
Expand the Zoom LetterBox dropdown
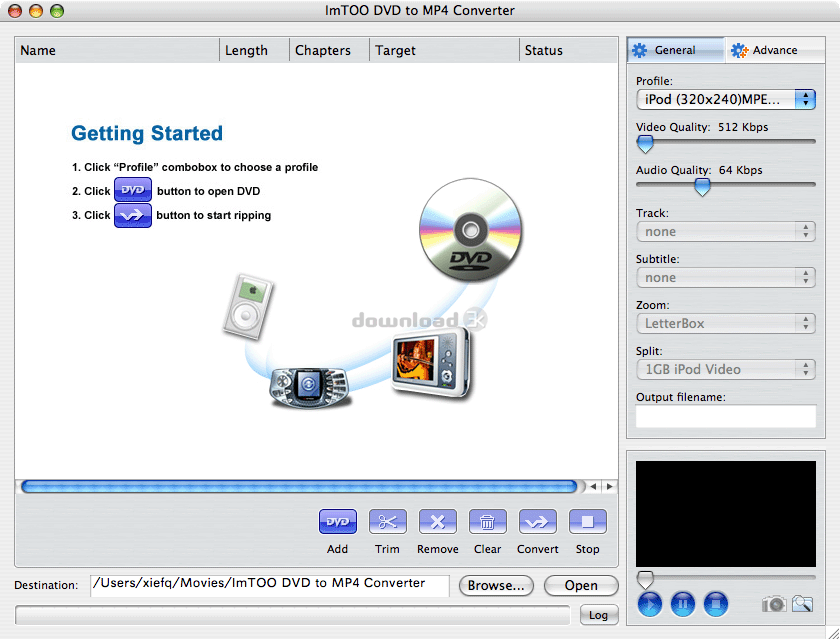coord(725,323)
